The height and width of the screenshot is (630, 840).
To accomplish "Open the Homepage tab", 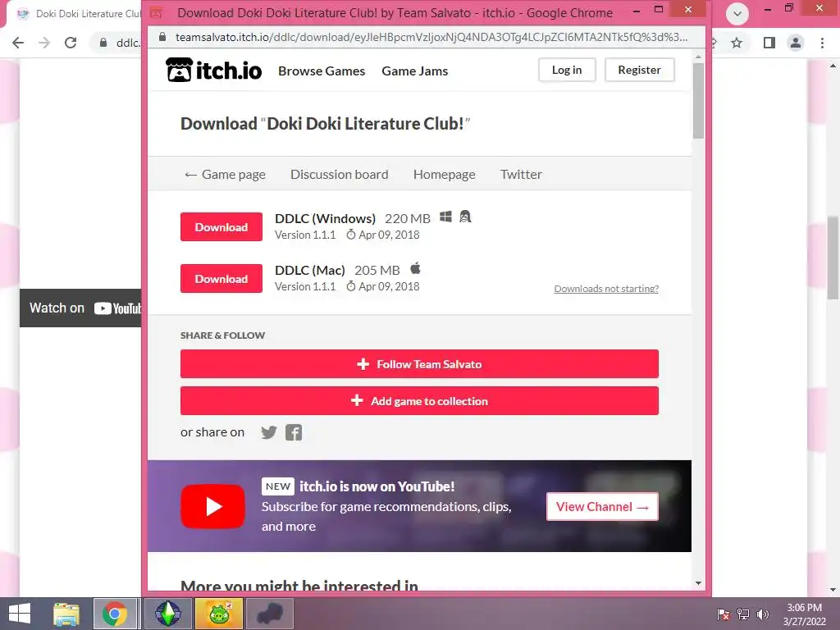I will pyautogui.click(x=444, y=174).
